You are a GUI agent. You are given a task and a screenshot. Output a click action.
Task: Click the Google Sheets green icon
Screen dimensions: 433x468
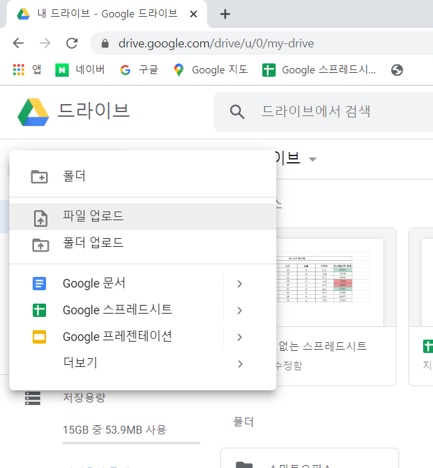click(x=39, y=310)
